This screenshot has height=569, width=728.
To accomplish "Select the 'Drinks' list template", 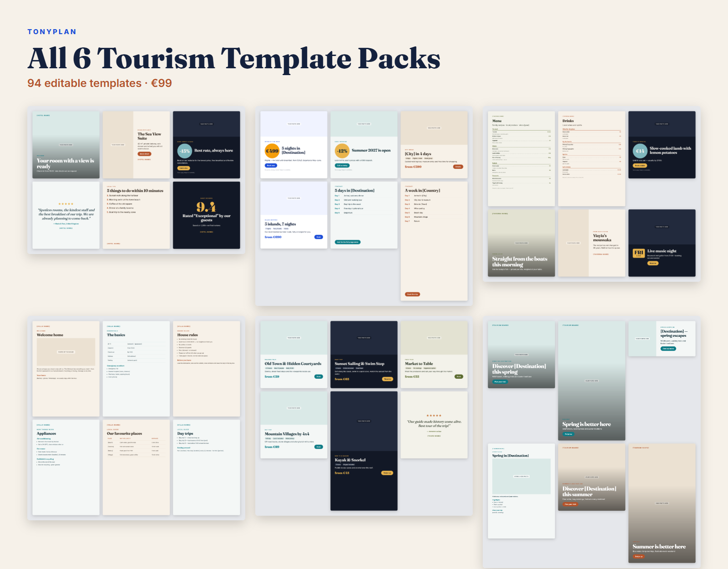I will (x=592, y=159).
